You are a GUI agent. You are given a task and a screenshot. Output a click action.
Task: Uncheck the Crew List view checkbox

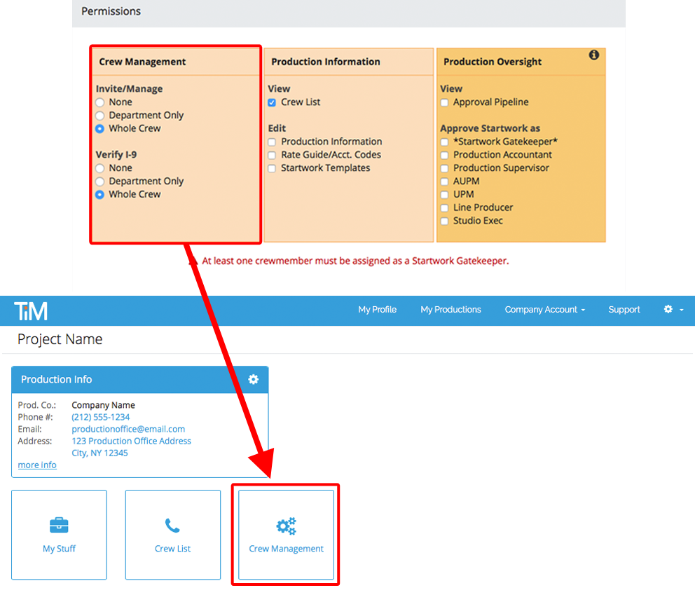[272, 102]
